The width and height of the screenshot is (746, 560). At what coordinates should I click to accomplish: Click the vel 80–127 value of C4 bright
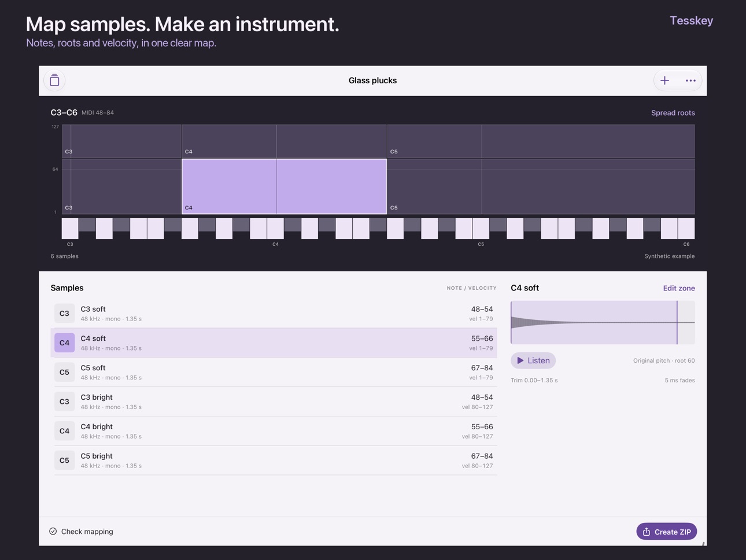pos(477,437)
